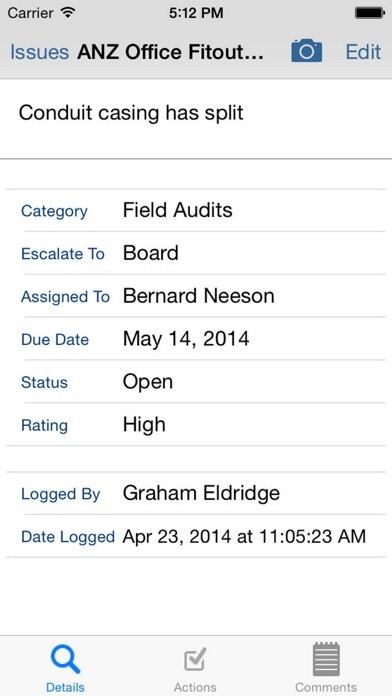Tap the issue title Conduit casing has split
The height and width of the screenshot is (696, 392).
coord(131,113)
